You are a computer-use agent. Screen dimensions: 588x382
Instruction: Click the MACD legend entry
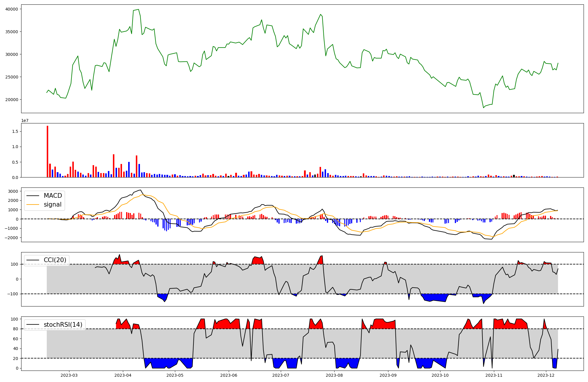53,196
